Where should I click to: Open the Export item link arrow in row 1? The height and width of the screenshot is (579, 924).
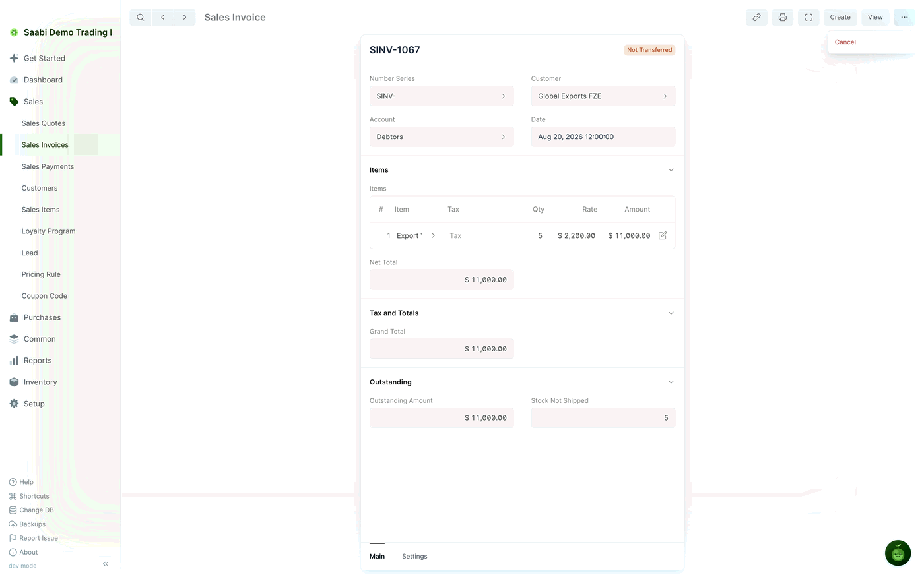click(433, 235)
